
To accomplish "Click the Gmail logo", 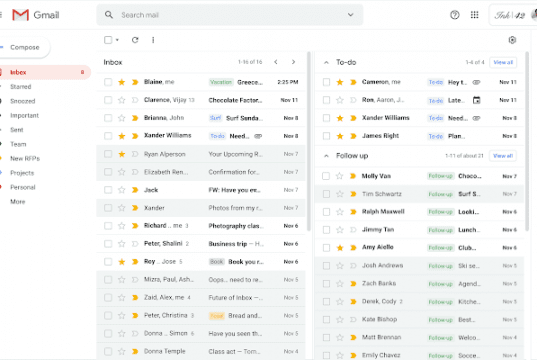I will pyautogui.click(x=35, y=15).
